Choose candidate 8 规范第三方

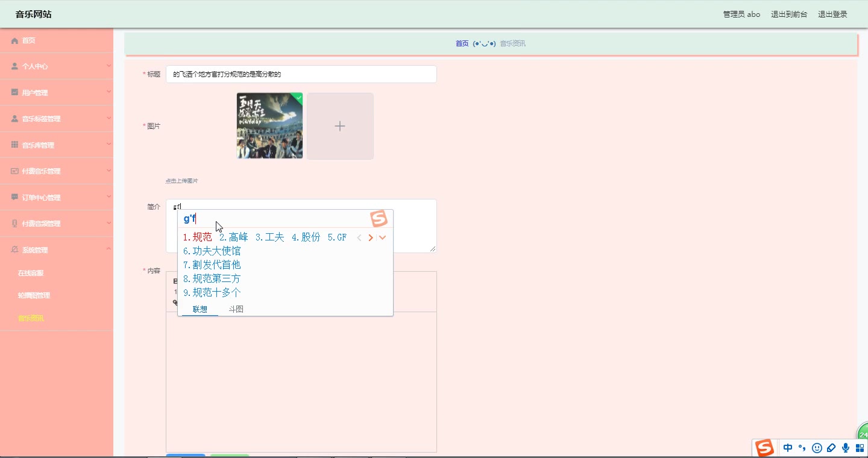click(x=212, y=279)
